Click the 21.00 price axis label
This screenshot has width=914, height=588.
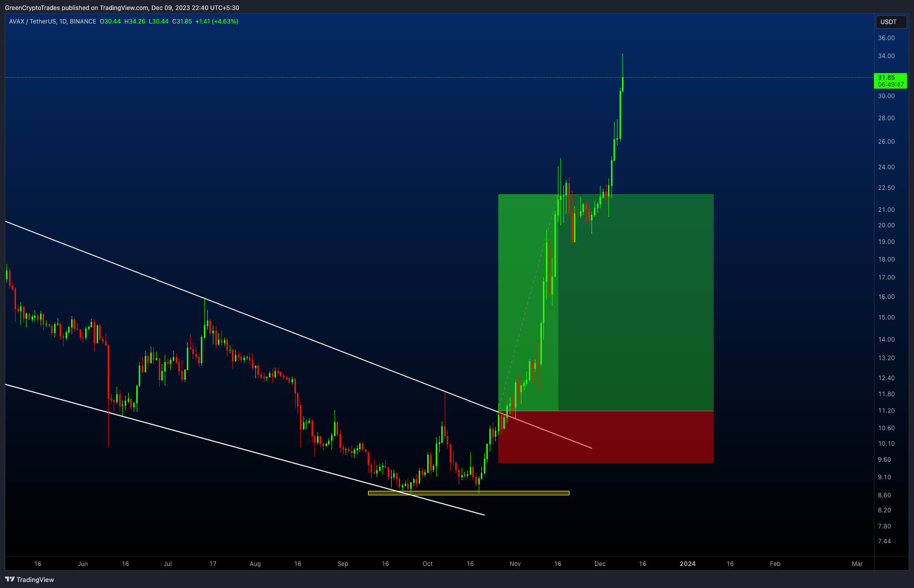(x=886, y=210)
